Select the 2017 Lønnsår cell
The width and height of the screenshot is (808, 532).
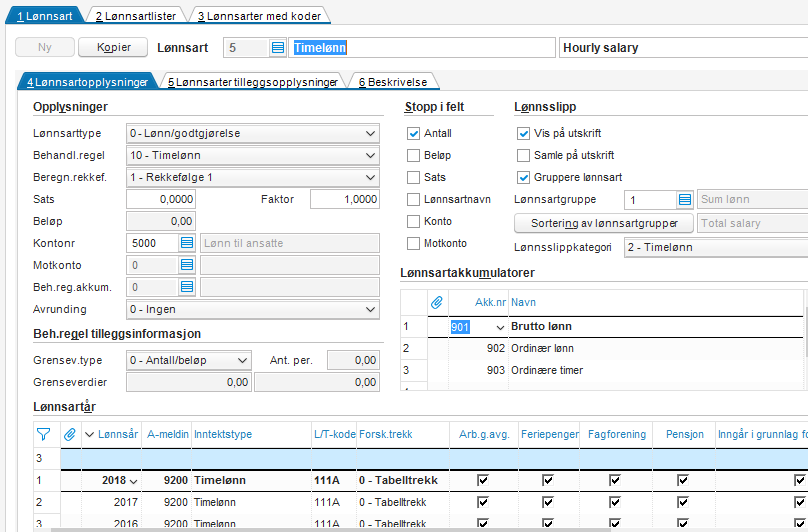click(x=112, y=502)
